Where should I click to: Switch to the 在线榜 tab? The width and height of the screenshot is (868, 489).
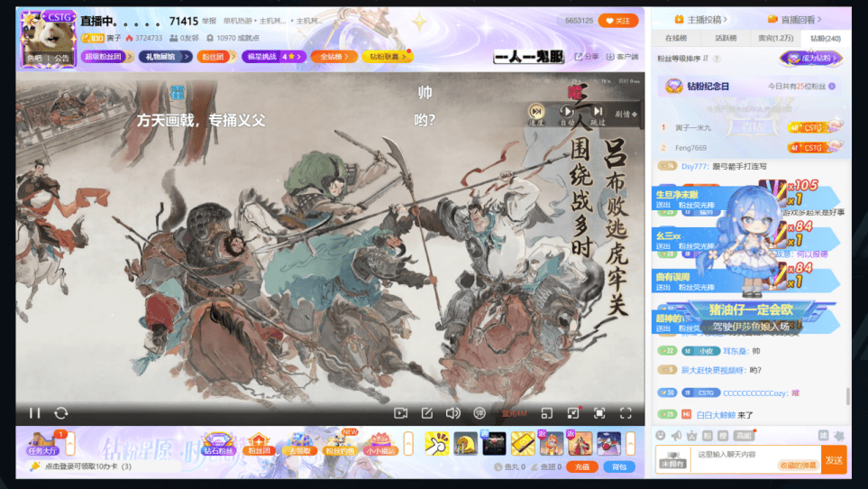(676, 38)
